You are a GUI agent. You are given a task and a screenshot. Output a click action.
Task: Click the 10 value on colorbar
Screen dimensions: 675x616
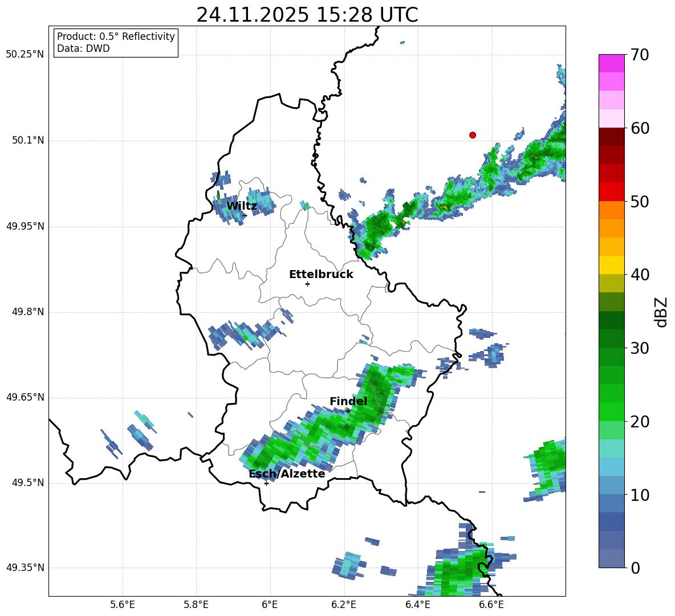pyautogui.click(x=640, y=495)
